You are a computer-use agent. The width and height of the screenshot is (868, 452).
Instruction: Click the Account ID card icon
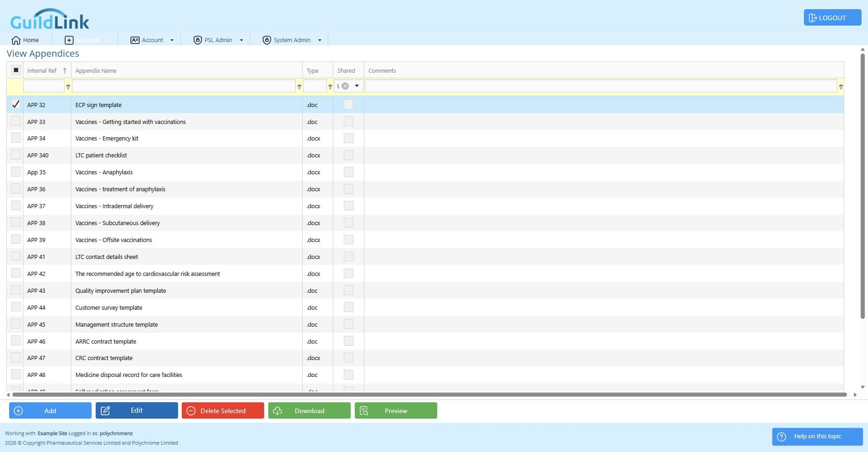(x=135, y=40)
